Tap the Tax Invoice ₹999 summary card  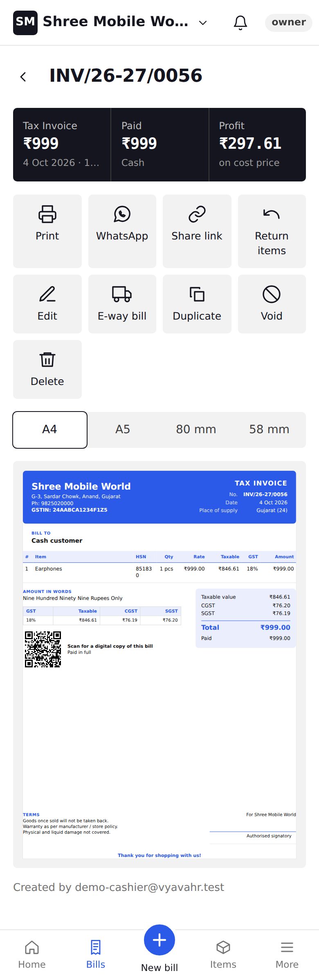[62, 145]
